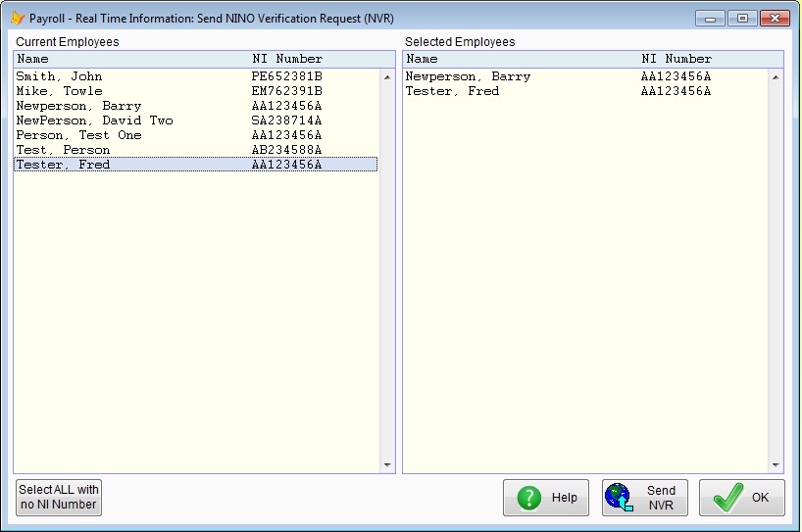Select Person, Test One employee row

click(x=195, y=135)
